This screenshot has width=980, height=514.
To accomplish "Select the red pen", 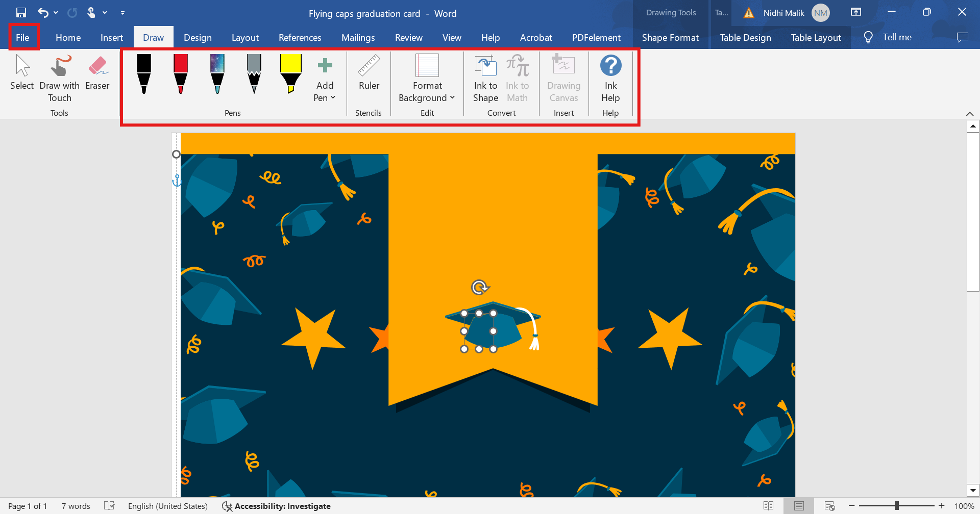I will click(181, 74).
